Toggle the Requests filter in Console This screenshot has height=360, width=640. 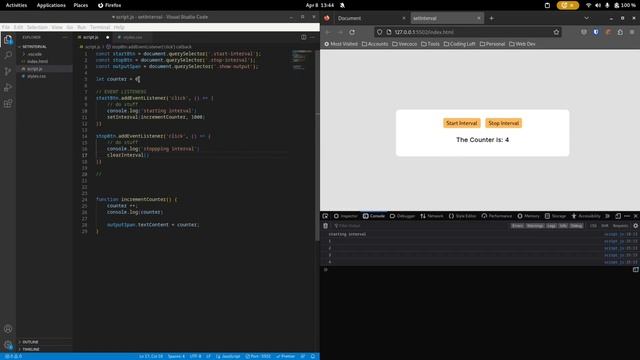click(620, 226)
